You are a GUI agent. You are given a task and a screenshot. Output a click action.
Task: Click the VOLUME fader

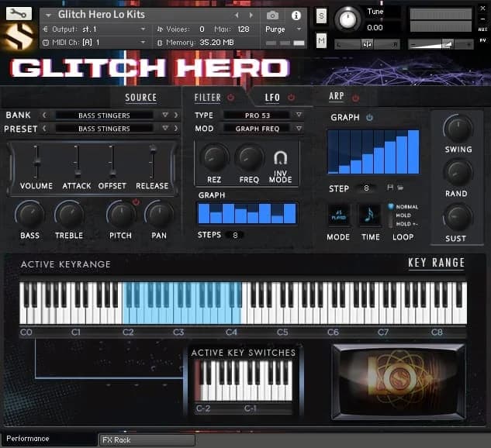coord(36,162)
